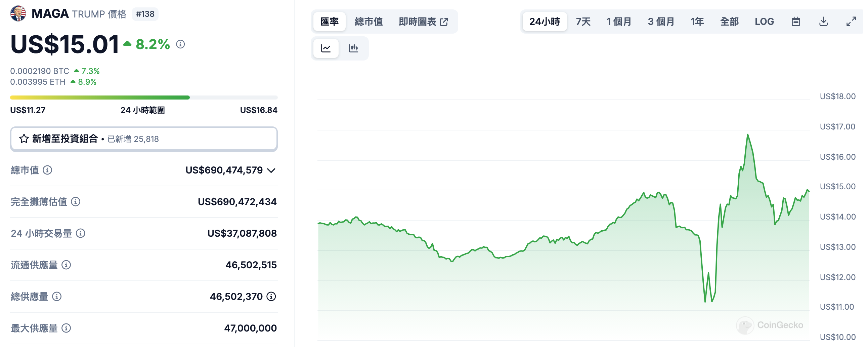The image size is (868, 347).
Task: Show info for 24 小時交易量
Action: pyautogui.click(x=81, y=233)
